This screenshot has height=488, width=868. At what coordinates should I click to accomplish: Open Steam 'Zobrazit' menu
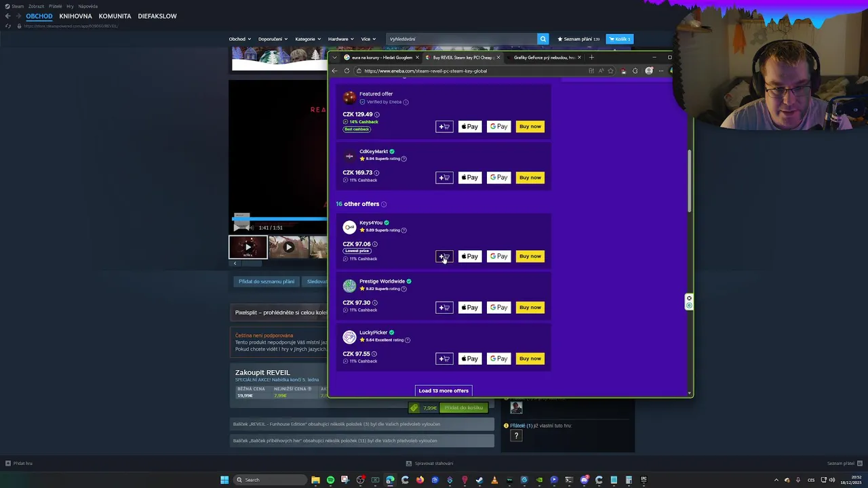tap(36, 6)
